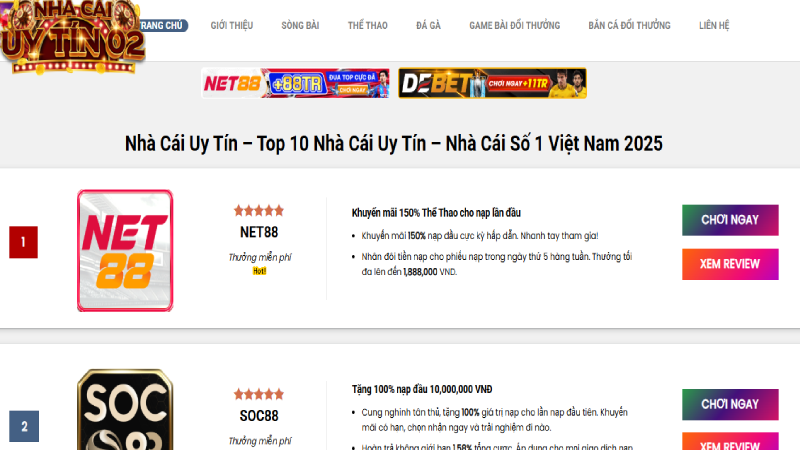Click 'Thưởng miễn phí' text under SOC88
The image size is (800, 450).
(x=259, y=441)
